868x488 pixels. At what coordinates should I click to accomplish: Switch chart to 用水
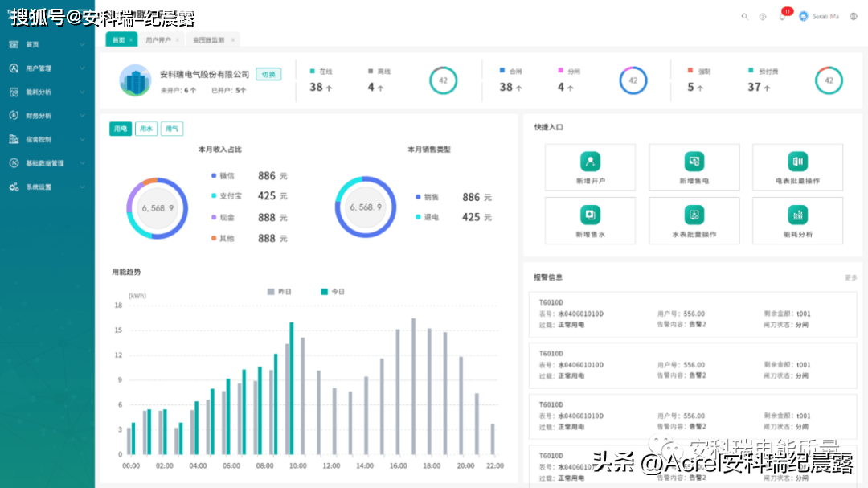146,129
